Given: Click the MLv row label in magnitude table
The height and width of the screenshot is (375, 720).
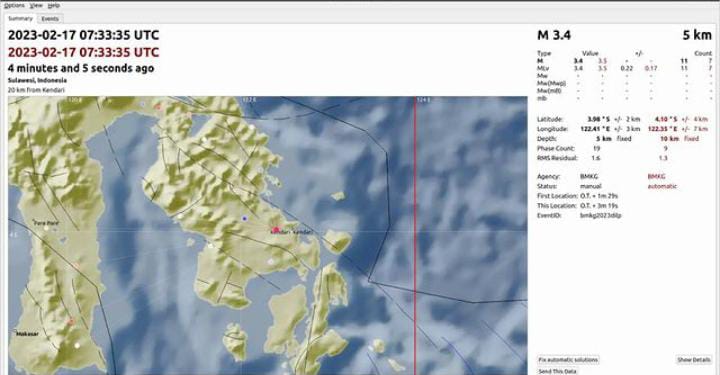Looking at the screenshot, I should (x=543, y=68).
